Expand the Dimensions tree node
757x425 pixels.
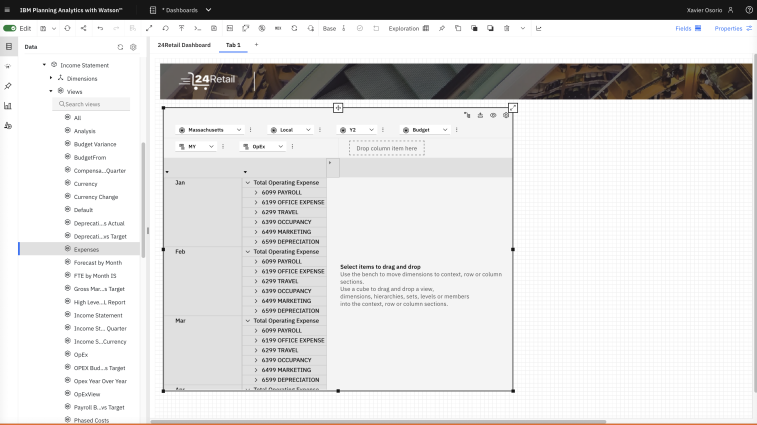point(51,78)
